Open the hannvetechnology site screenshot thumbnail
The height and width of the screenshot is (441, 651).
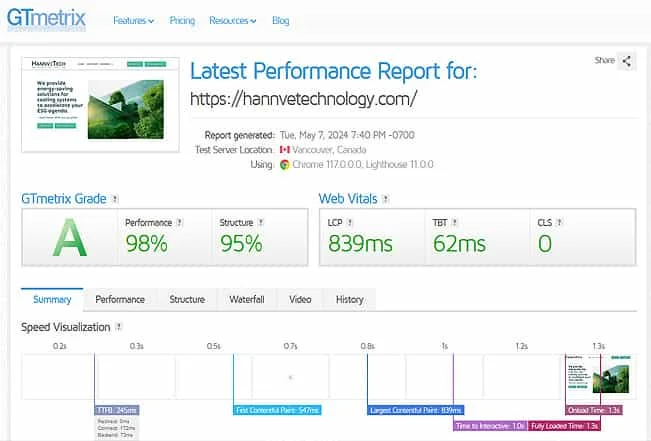point(100,105)
